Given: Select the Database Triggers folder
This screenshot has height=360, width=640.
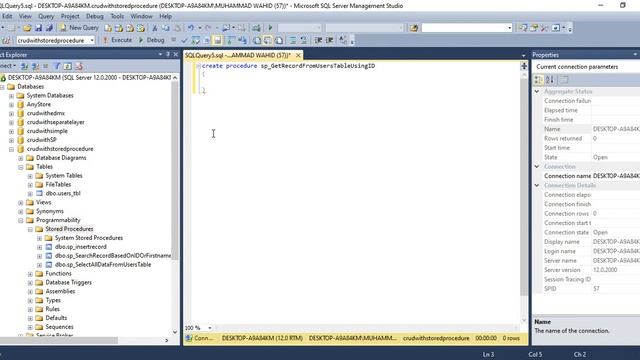Looking at the screenshot, I should tap(69, 282).
